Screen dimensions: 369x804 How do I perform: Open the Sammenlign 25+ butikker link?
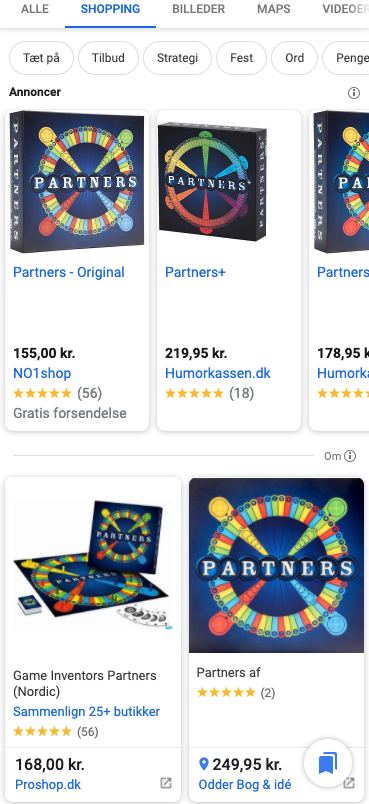(87, 712)
